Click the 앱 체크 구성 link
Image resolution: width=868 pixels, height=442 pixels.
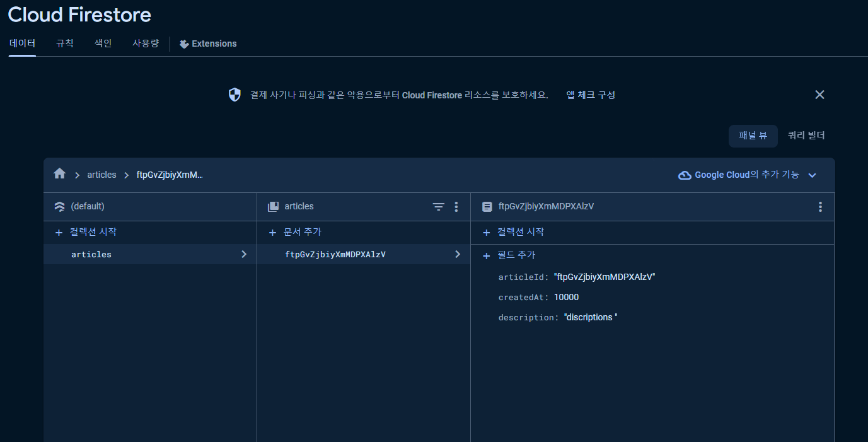pos(591,95)
